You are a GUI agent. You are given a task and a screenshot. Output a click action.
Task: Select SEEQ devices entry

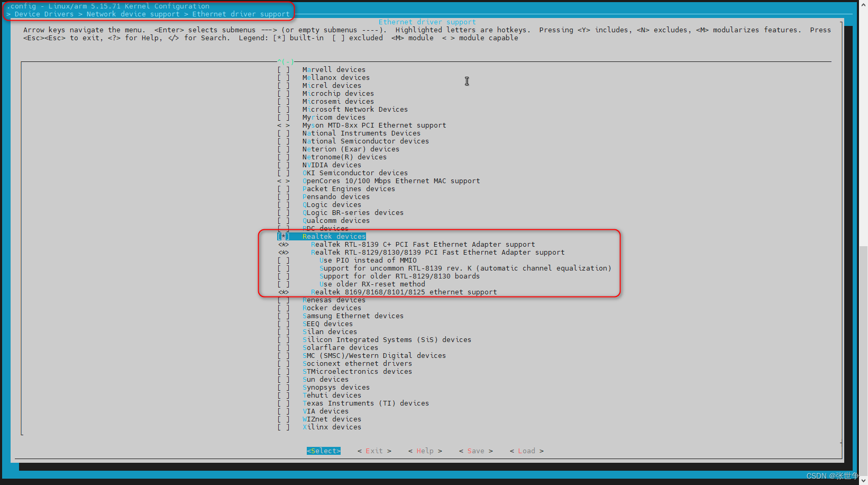[327, 324]
